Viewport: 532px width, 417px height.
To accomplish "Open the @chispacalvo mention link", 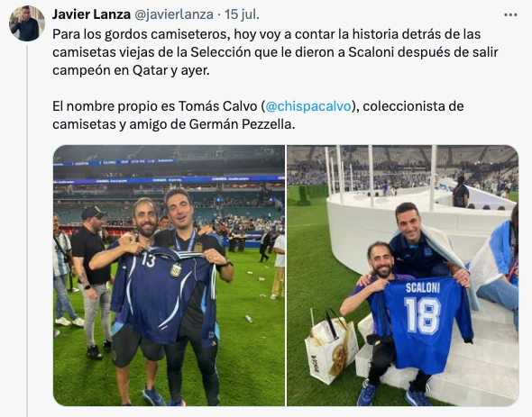I will click(308, 106).
